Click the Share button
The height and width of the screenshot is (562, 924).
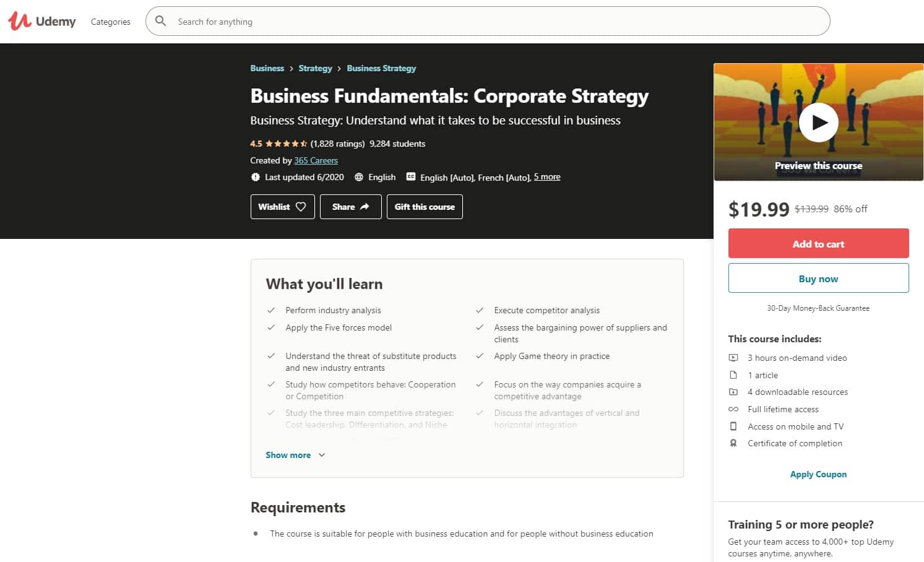click(x=350, y=207)
